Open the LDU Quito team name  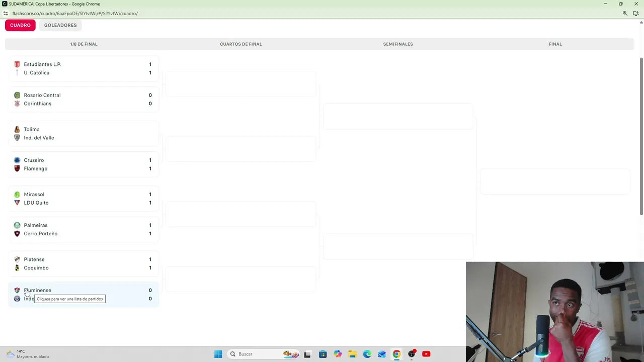click(36, 203)
